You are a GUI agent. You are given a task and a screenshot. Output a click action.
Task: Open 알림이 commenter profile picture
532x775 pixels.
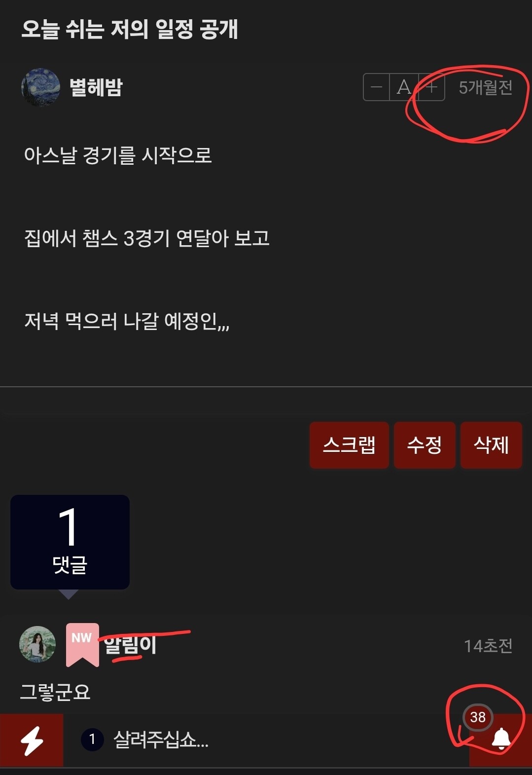pos(37,644)
